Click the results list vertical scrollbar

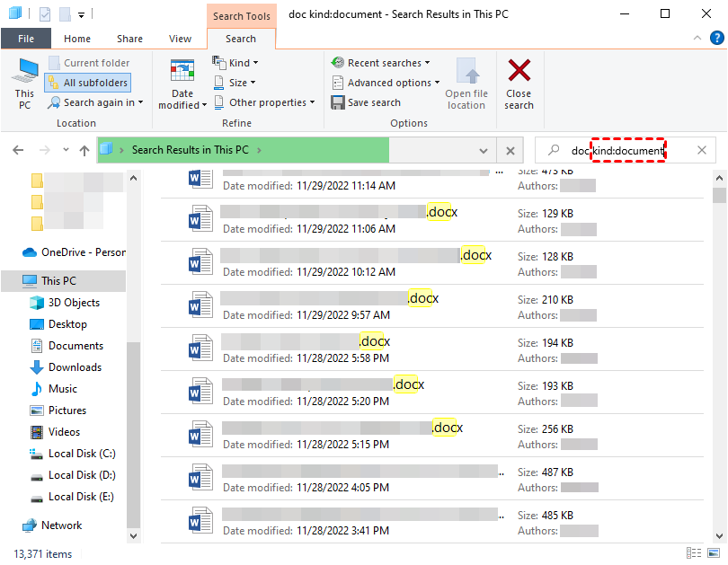click(x=719, y=359)
